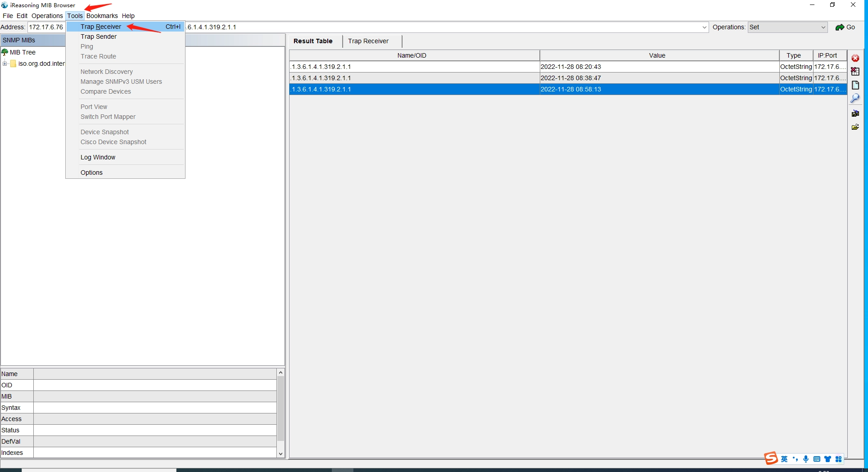Open the OID field dropdown arrow
The image size is (868, 472).
[704, 27]
